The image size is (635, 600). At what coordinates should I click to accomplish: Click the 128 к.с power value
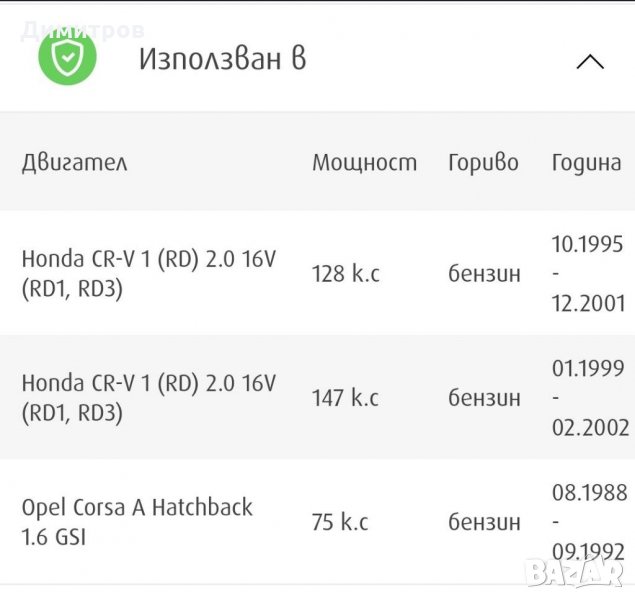345,273
